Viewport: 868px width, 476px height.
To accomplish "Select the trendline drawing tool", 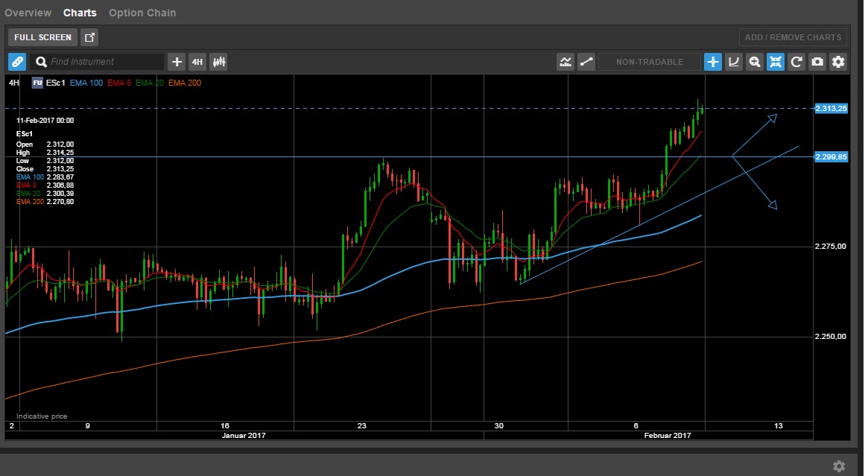I will [x=586, y=62].
